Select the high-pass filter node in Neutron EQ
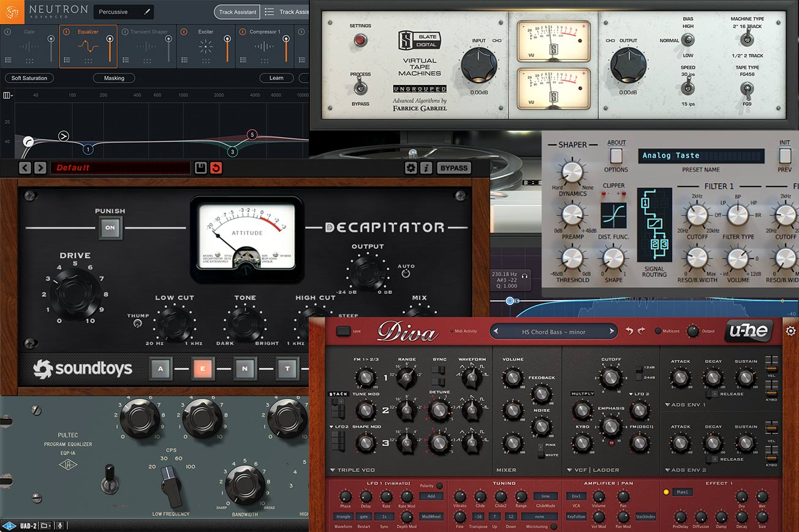Viewport: 799px width, 532px height. [28, 141]
